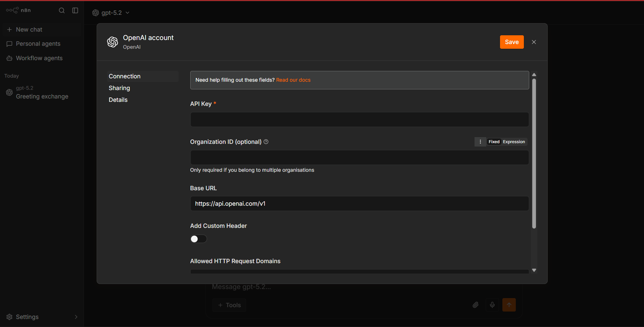
Task: Enable the Add Custom Header toggle
Action: 198,239
